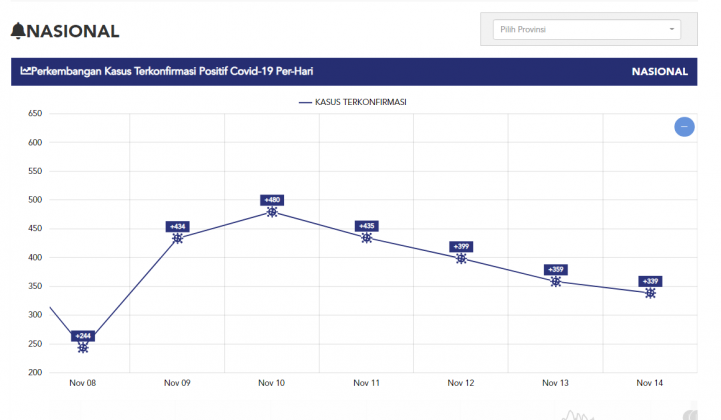
Task: Click the Nov 13 virus data point
Action: 556,281
